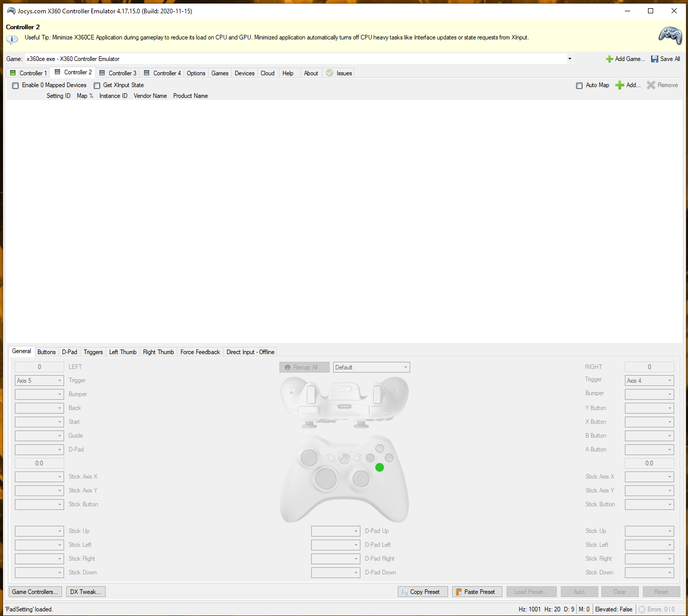Open the D-Pad Down mapping dropdown
This screenshot has width=688, height=616.
coord(335,572)
